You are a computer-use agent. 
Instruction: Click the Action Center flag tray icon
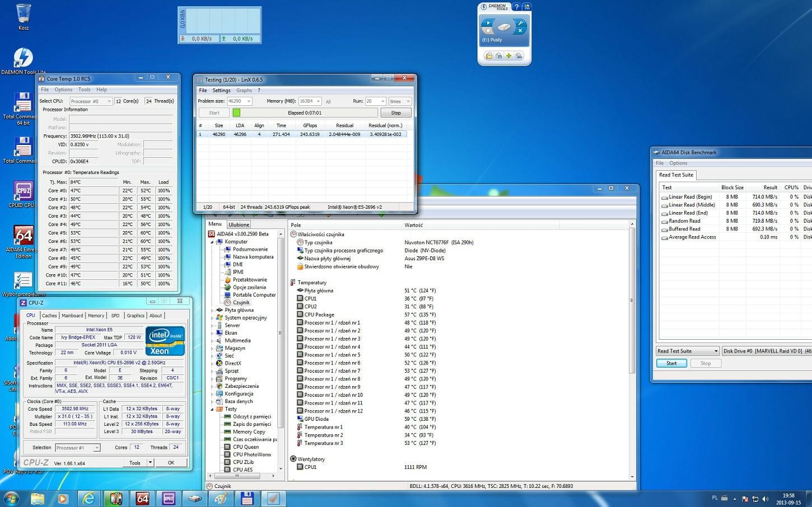[x=745, y=499]
